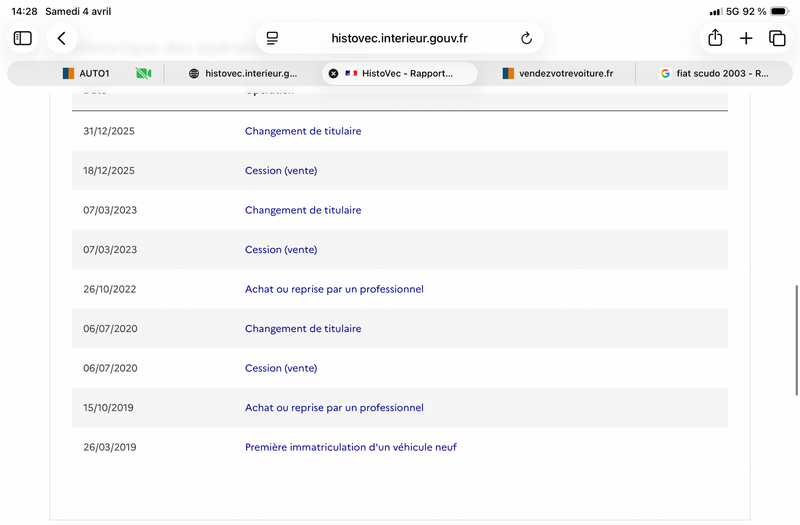Close the HistoVec - Rapport tab
This screenshot has width=800, height=525.
click(334, 73)
